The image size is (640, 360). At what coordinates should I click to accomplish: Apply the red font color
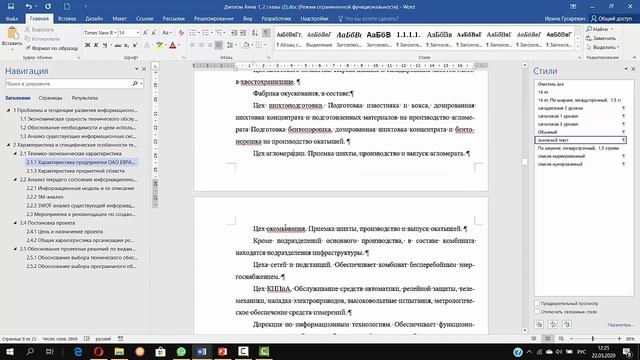pyautogui.click(x=173, y=45)
